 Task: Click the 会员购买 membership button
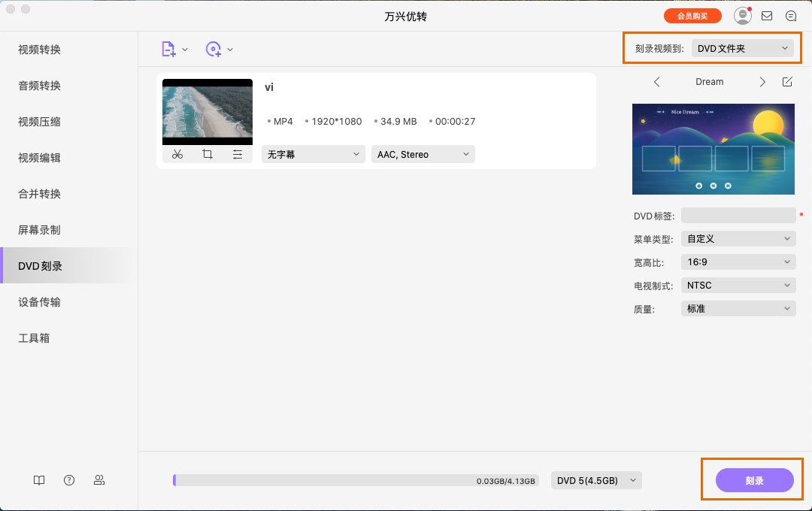click(692, 16)
